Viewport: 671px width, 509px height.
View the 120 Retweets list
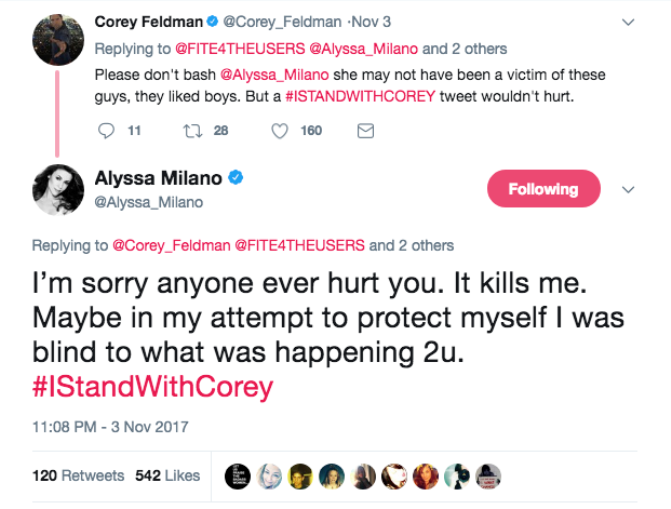point(78,475)
